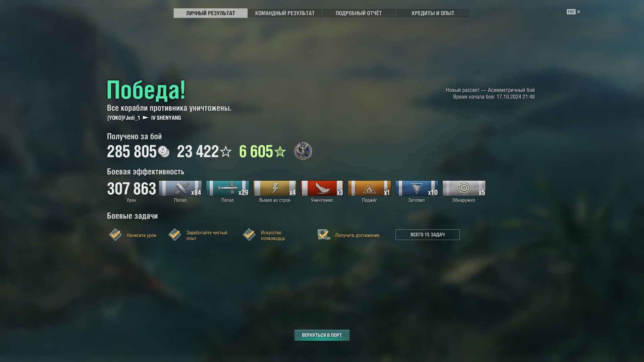Click the 'Получите достижение' task icon
This screenshot has width=644, height=362.
click(324, 235)
